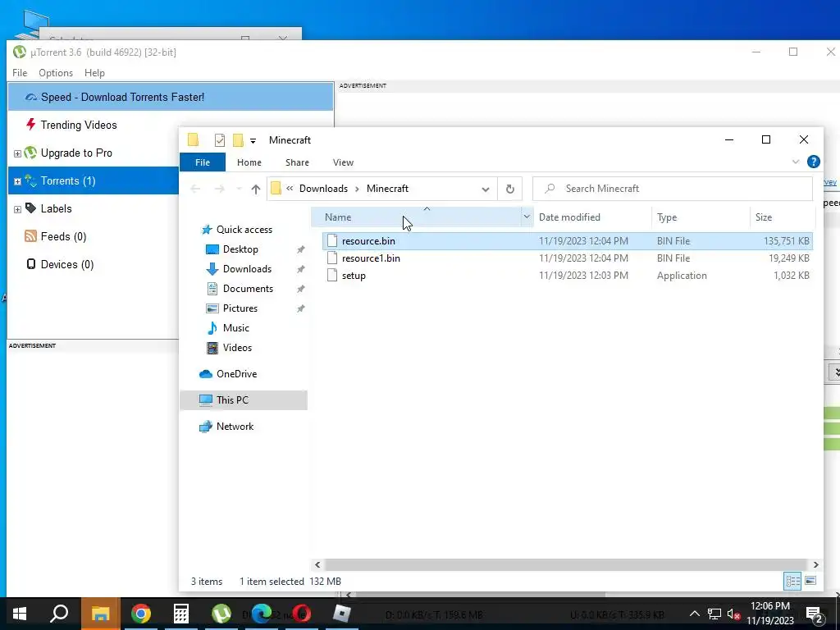The height and width of the screenshot is (630, 840).
Task: Refresh the Minecraft folder view
Action: coord(510,189)
